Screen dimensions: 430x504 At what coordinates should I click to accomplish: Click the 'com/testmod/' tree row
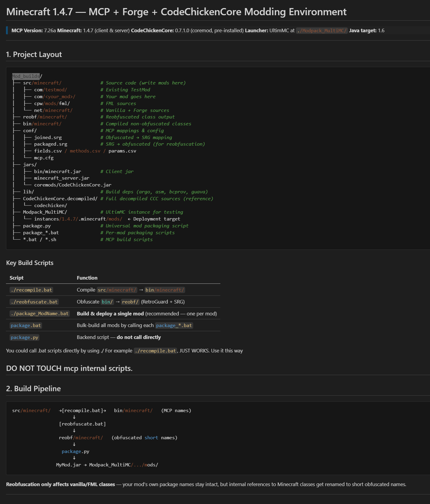tap(50, 90)
